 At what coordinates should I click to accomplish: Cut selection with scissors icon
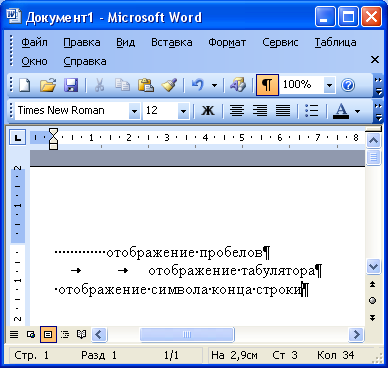[99, 85]
